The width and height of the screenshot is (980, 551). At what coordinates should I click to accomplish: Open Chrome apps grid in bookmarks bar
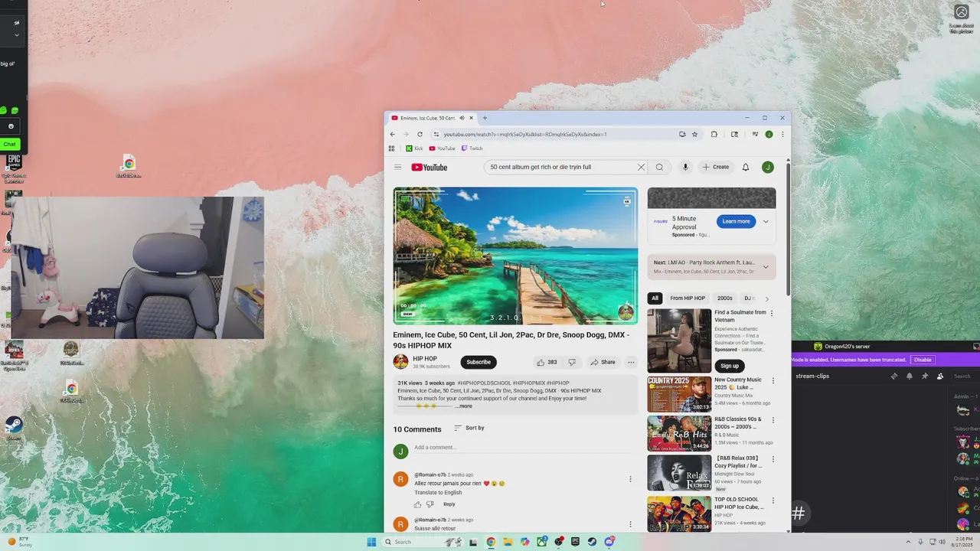click(392, 148)
